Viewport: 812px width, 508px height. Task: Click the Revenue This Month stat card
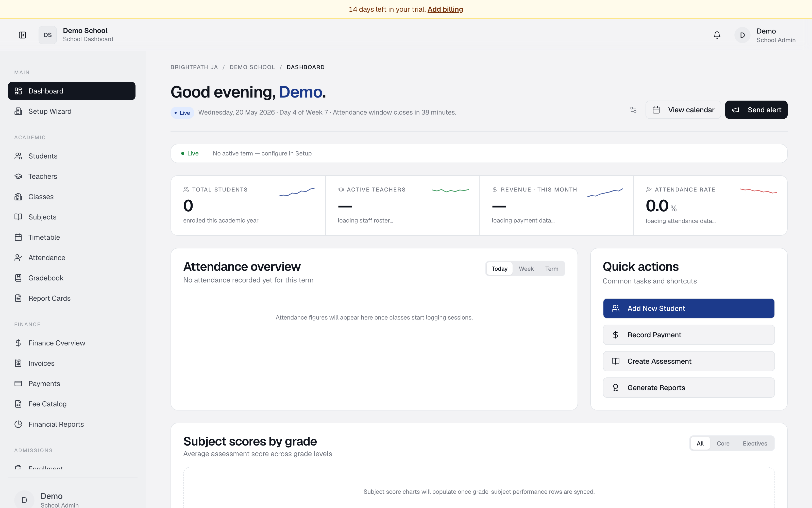pos(556,205)
